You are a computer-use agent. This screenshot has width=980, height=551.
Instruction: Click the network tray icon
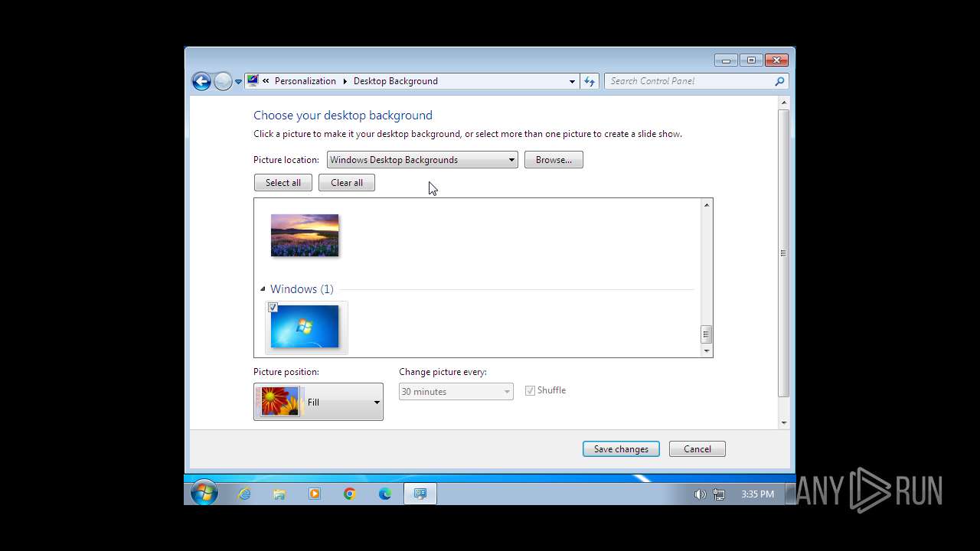coord(719,494)
